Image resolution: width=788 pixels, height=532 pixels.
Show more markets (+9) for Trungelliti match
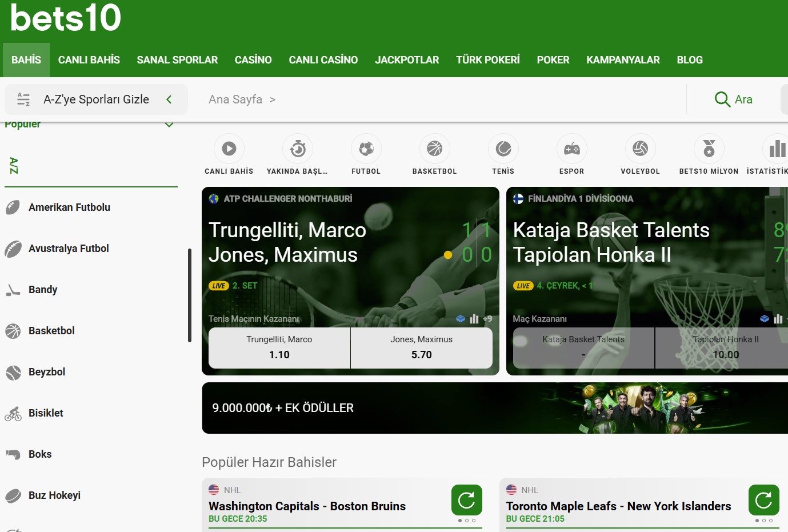pos(487,319)
